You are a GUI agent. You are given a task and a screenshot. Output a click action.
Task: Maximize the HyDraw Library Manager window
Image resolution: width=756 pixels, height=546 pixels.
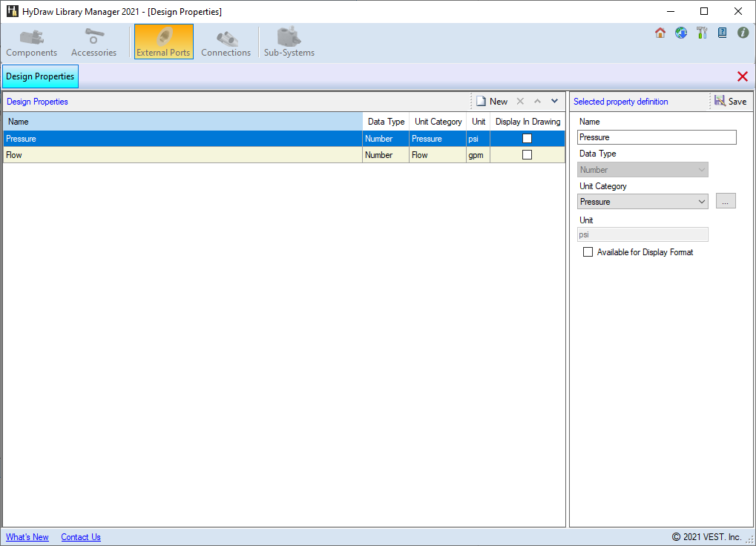pos(704,11)
